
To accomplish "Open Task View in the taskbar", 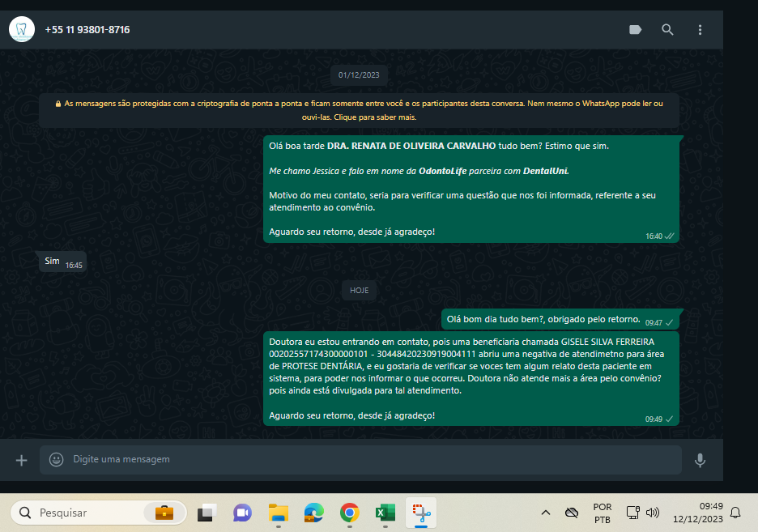I will (207, 513).
